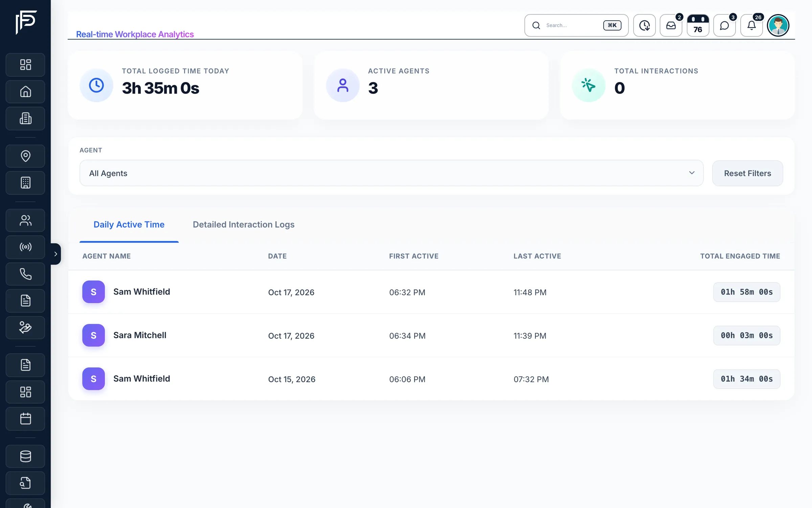Switch to Detailed Interaction Logs tab
This screenshot has width=812, height=508.
tap(244, 225)
